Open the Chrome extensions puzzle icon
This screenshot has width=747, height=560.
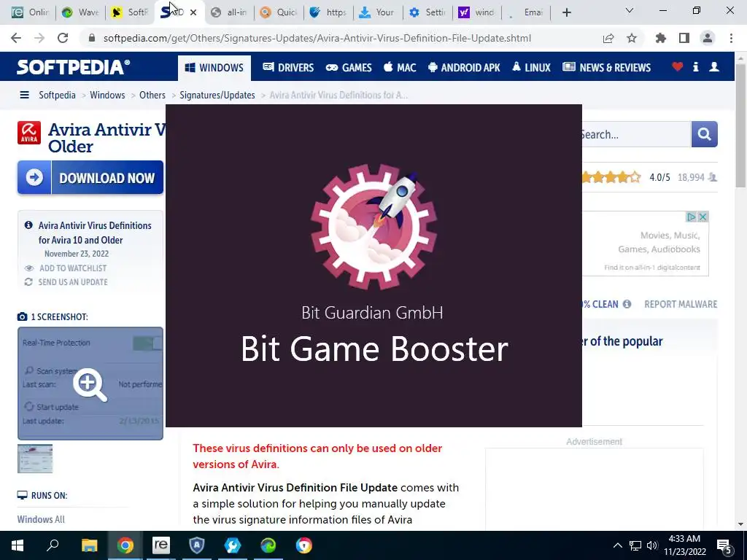tap(661, 38)
